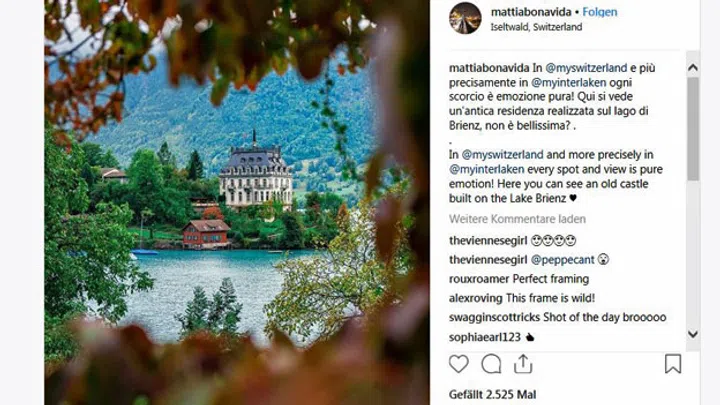Open the mattiabonavida profile picture
The width and height of the screenshot is (720, 405).
[x=465, y=18]
